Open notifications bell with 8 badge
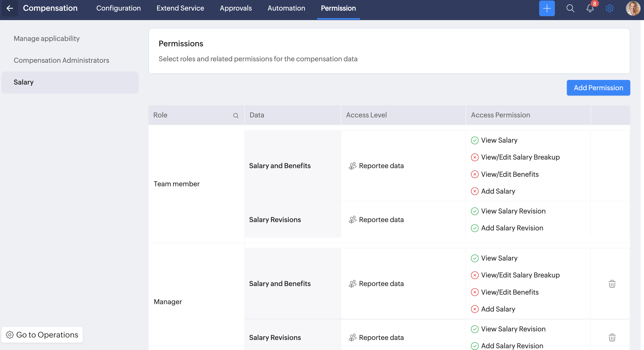The image size is (644, 350). click(x=590, y=8)
